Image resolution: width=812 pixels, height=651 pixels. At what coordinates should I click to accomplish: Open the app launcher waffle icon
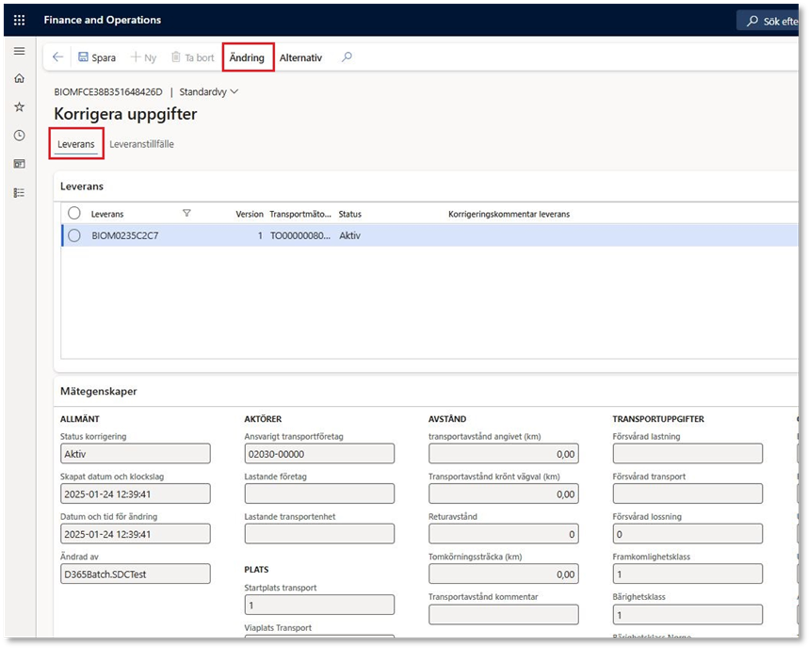click(19, 20)
